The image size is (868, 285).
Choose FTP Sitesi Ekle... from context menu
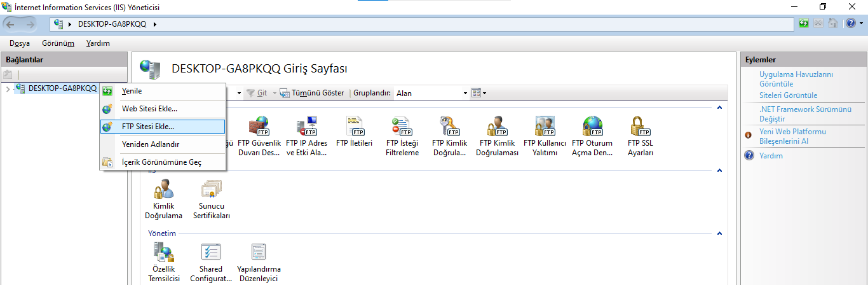163,127
